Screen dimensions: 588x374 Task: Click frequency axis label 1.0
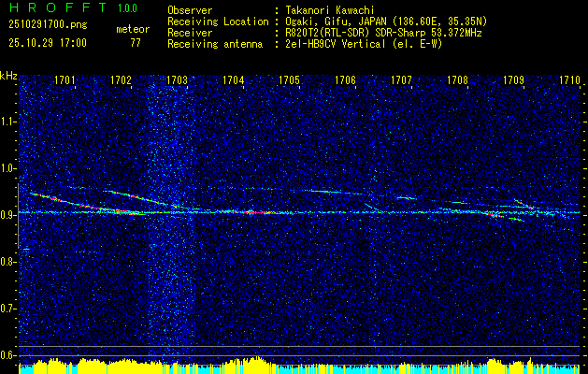[8, 168]
